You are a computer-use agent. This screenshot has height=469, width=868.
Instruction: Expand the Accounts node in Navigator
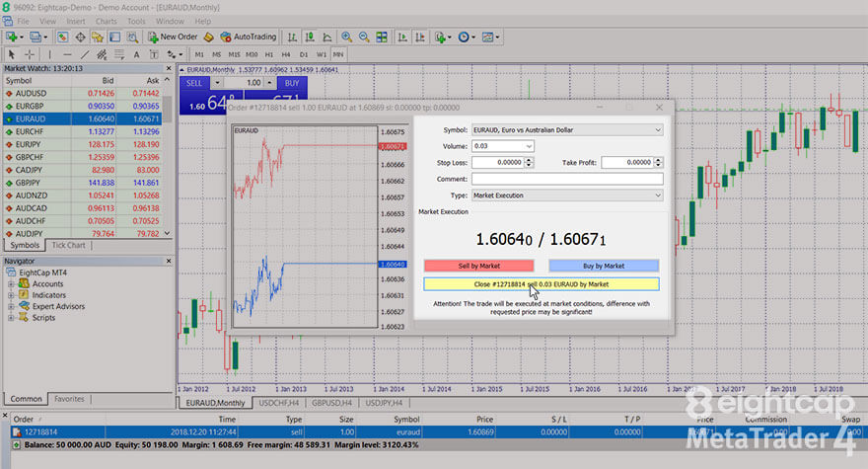coord(11,283)
